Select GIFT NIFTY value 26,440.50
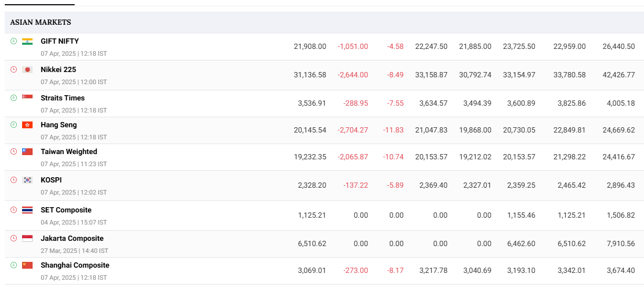The image size is (644, 285). pos(619,46)
